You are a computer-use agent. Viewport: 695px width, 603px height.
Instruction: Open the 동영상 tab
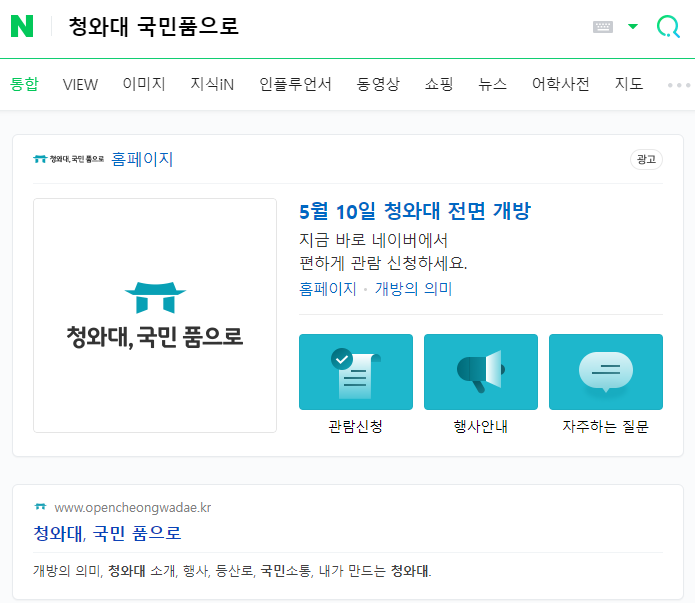378,84
